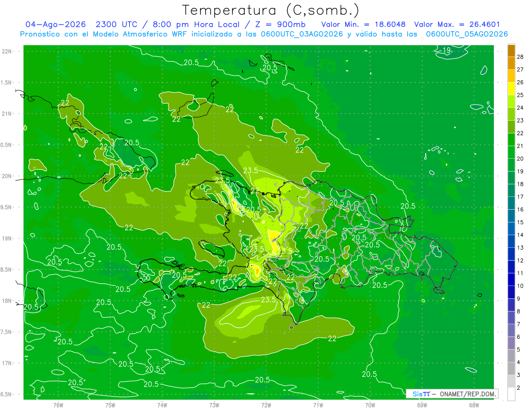The width and height of the screenshot is (532, 411).
Task: Select the "74W" longitude axis label
Action: [162, 405]
